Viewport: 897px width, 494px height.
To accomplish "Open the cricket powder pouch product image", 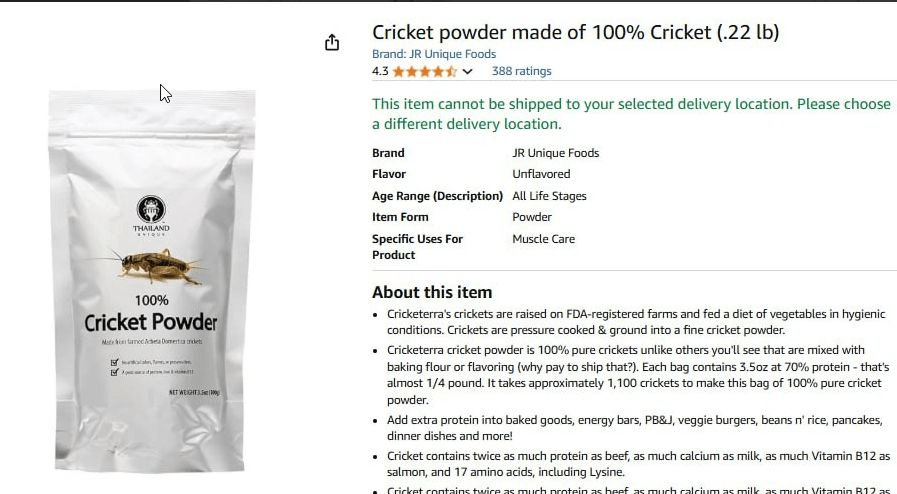I will tap(151, 280).
